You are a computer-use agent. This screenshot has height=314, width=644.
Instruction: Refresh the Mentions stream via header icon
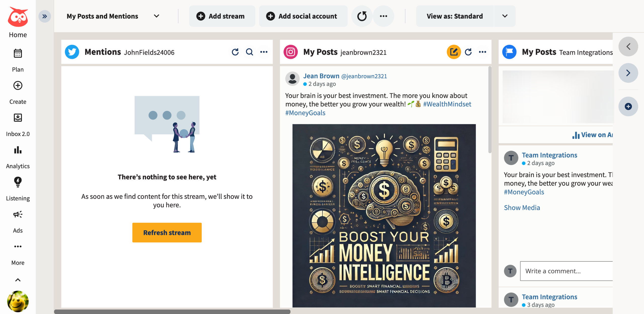point(235,52)
